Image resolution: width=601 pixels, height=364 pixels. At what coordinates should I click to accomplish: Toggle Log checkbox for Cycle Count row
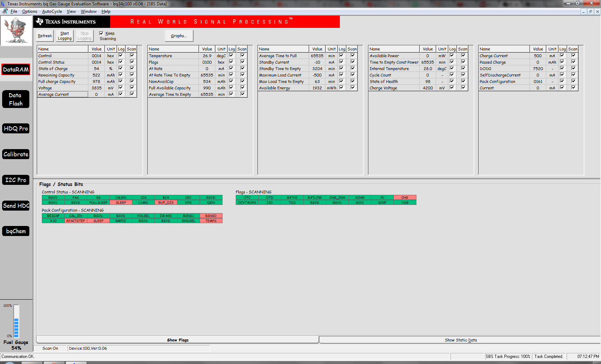[x=452, y=75]
